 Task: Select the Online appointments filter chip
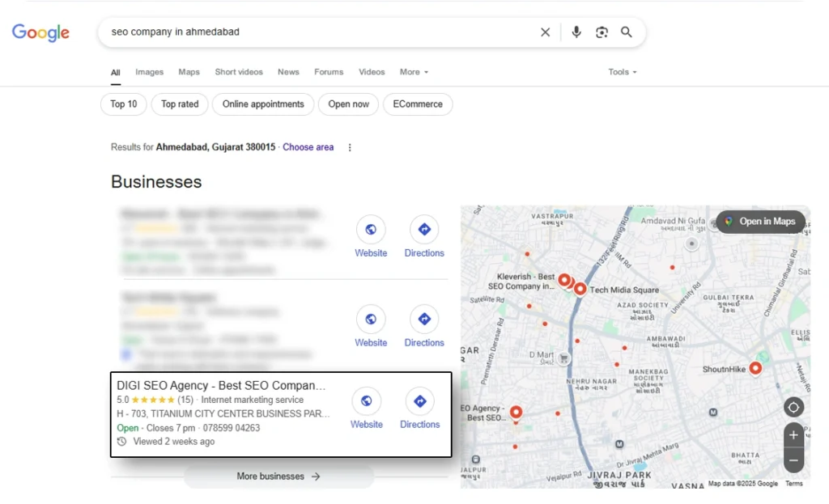[263, 104]
